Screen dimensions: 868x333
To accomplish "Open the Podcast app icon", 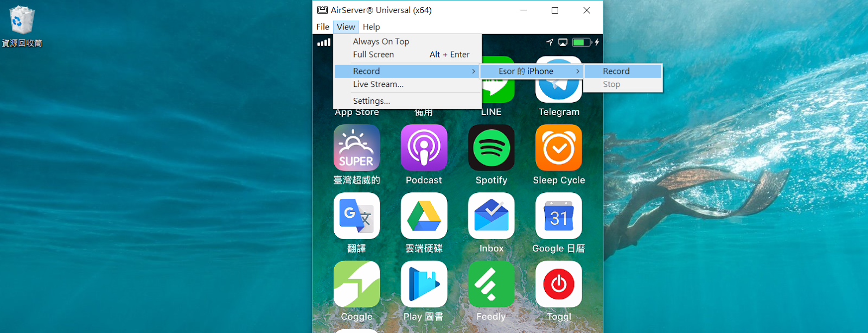I will click(424, 148).
